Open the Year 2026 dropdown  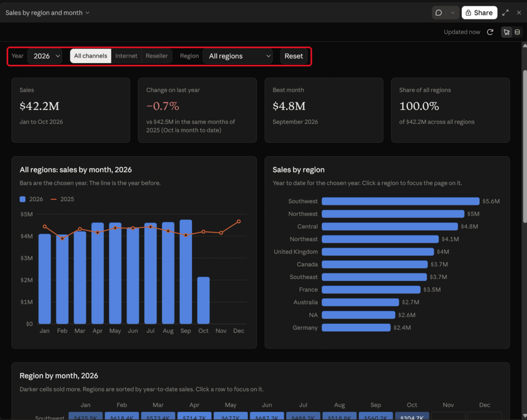coord(45,56)
